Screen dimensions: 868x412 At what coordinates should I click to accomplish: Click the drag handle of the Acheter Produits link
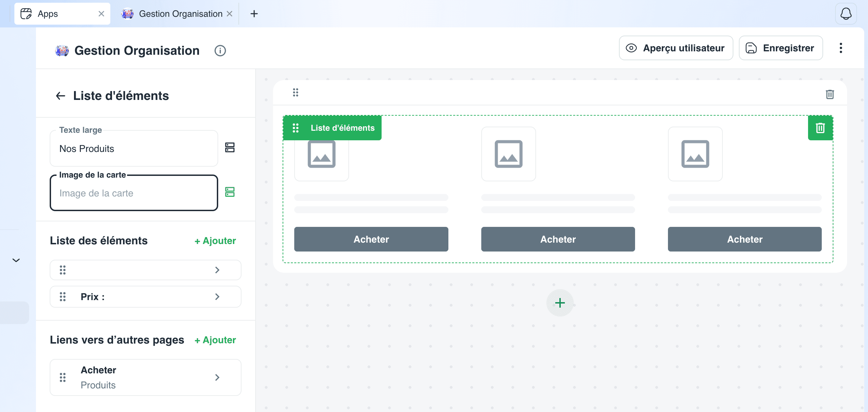click(63, 377)
